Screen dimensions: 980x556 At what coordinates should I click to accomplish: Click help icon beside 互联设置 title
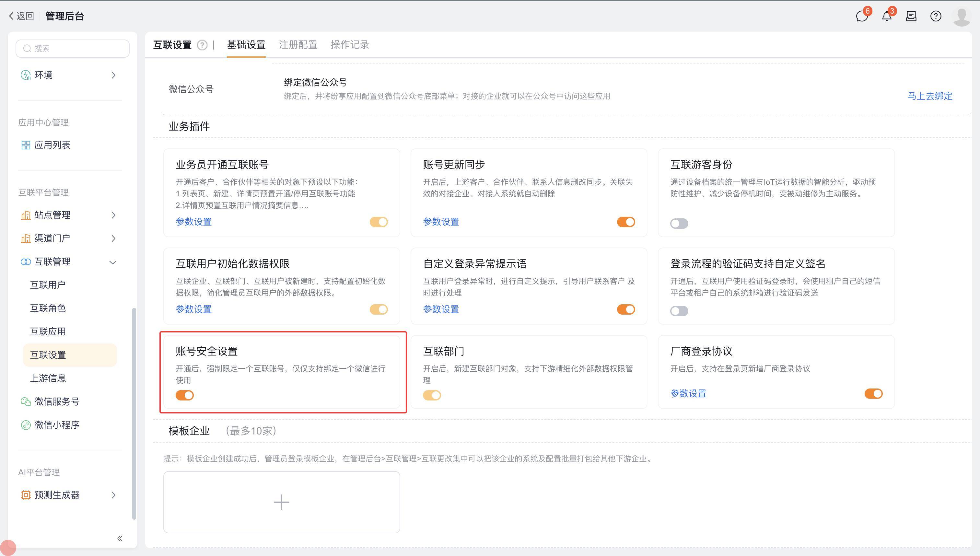coord(202,45)
